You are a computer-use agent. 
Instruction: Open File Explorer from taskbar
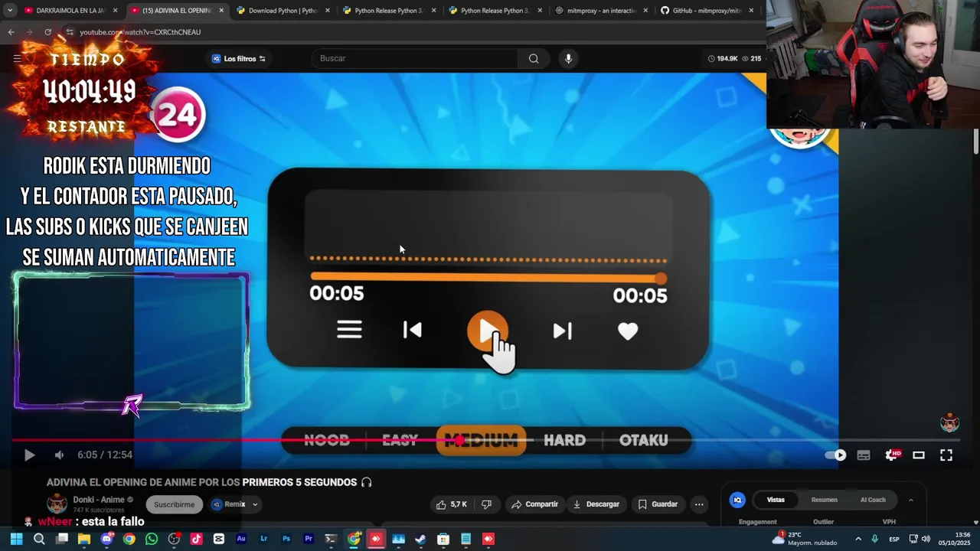click(84, 539)
